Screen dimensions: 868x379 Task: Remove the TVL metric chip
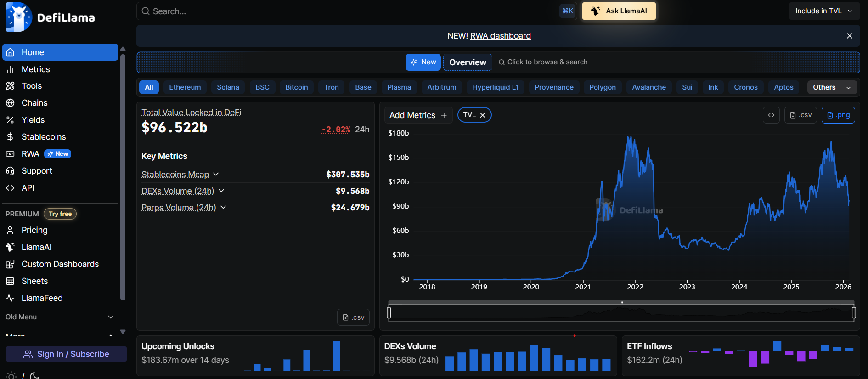[x=483, y=115]
